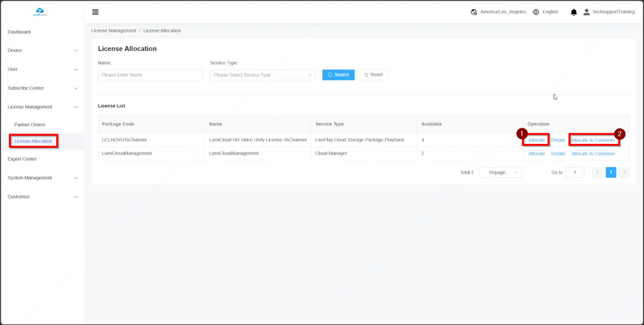Go to the next page arrow
The image size is (644, 325).
(x=624, y=172)
